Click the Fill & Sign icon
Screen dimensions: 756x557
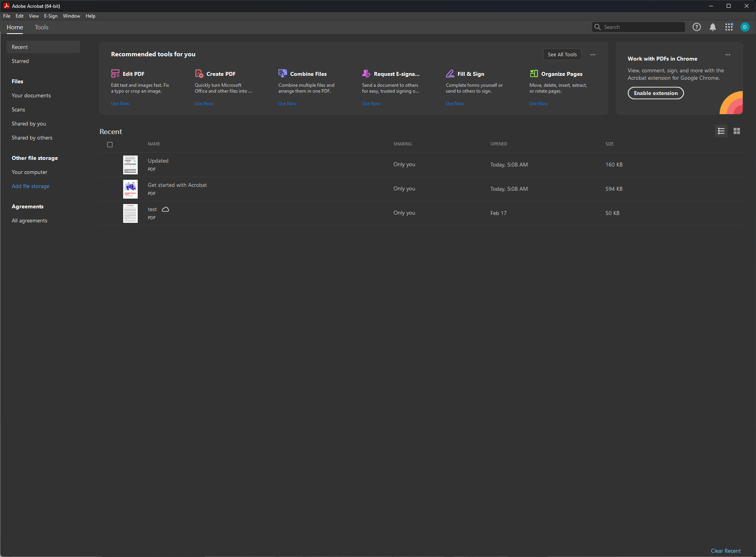(x=450, y=73)
